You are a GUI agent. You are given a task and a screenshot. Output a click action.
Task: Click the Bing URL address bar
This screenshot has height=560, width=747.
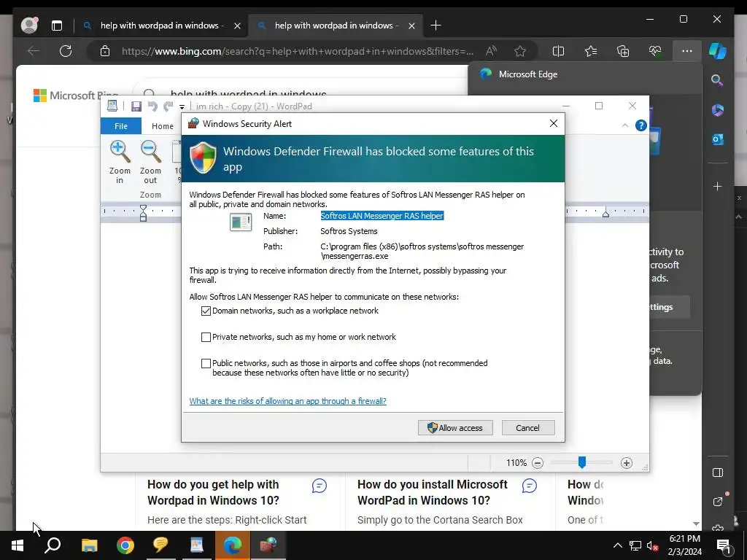(x=298, y=51)
